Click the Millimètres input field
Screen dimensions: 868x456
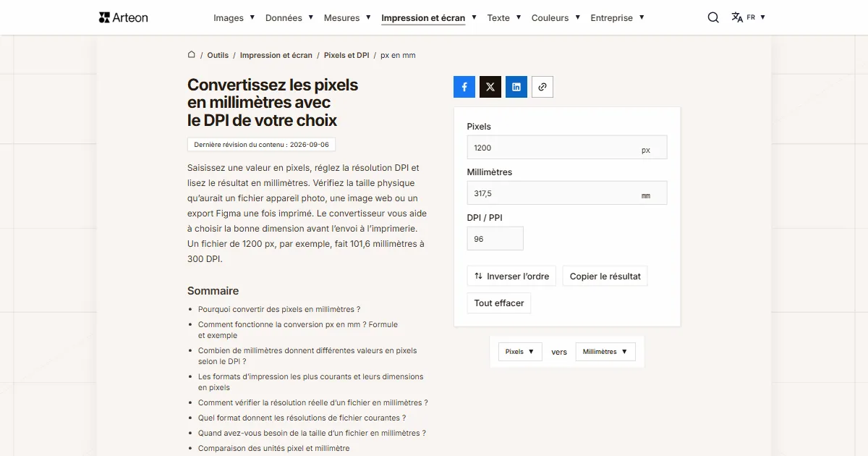[567, 193]
